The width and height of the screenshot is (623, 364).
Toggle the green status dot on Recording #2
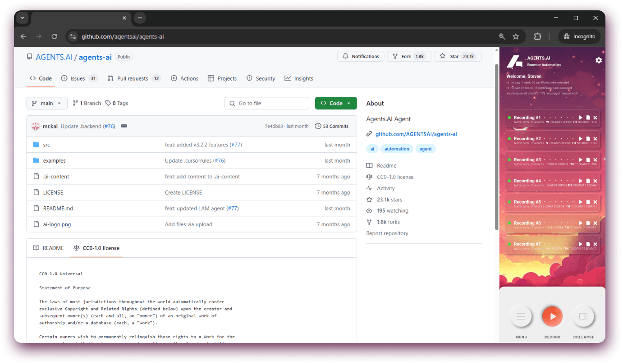click(509, 139)
